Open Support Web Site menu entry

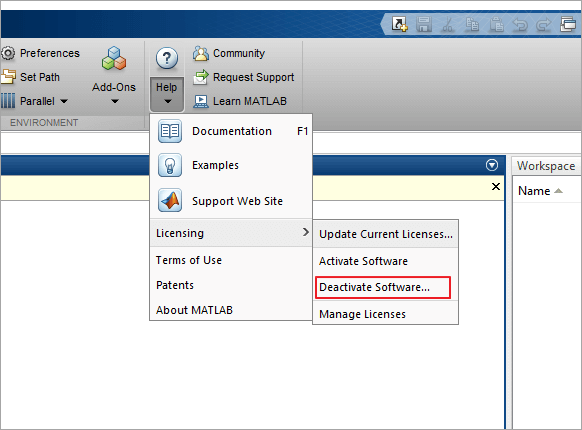pyautogui.click(x=231, y=201)
